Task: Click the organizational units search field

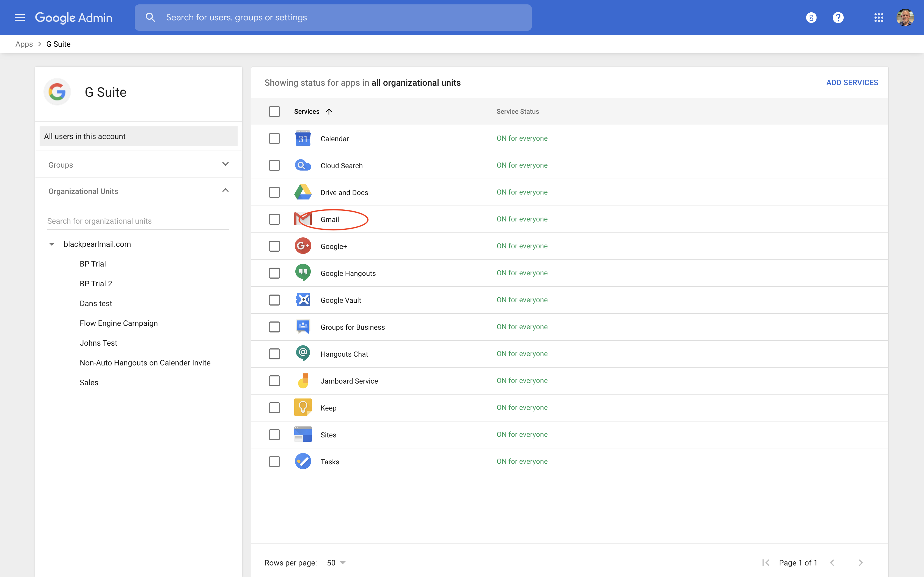Action: click(137, 221)
